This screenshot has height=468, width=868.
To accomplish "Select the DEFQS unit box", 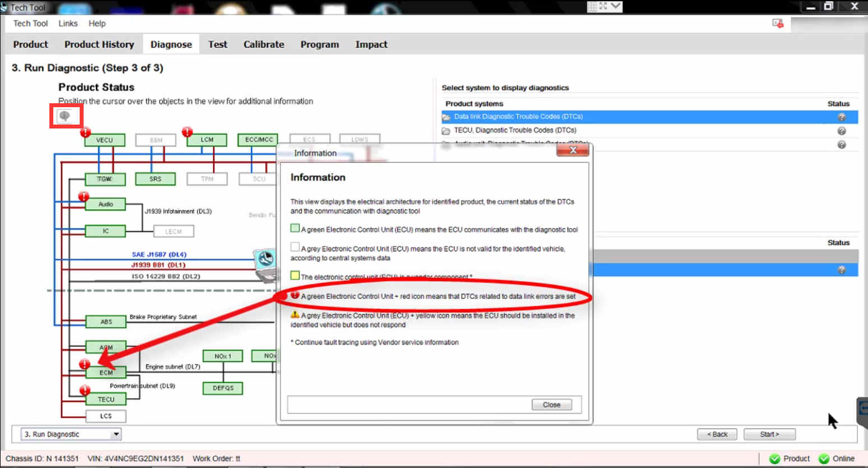I will 223,388.
